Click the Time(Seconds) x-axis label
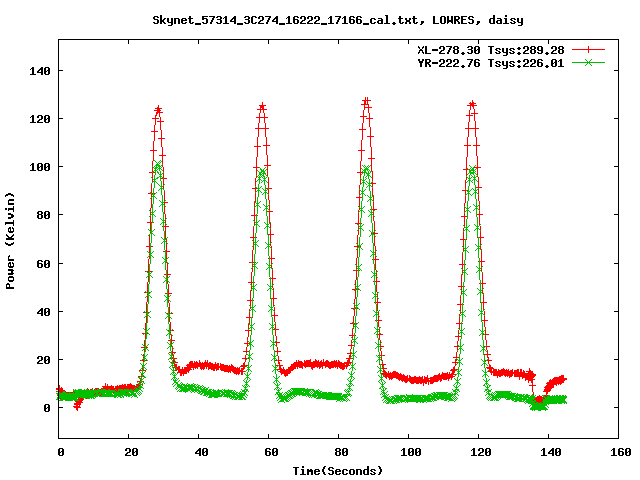This screenshot has width=640, height=480. 338,471
